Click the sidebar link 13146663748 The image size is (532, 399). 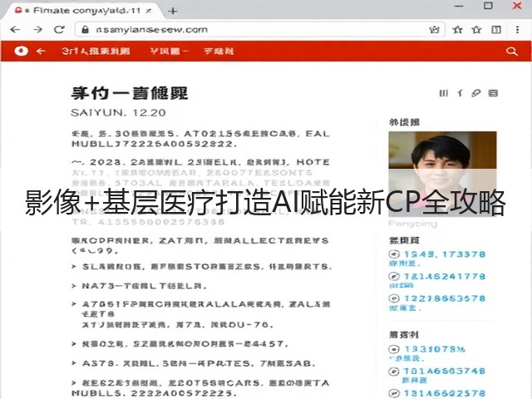coord(445,372)
